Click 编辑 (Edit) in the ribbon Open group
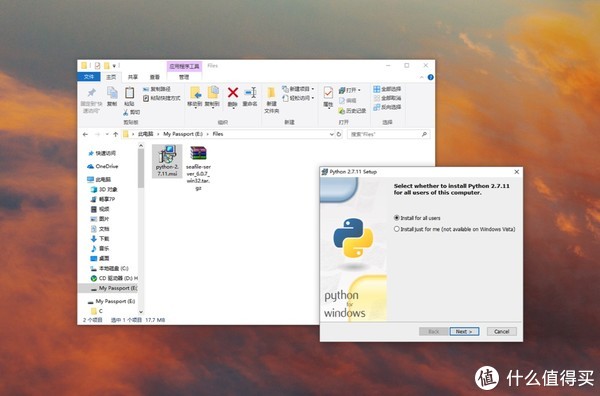The width and height of the screenshot is (600, 396). tap(347, 101)
